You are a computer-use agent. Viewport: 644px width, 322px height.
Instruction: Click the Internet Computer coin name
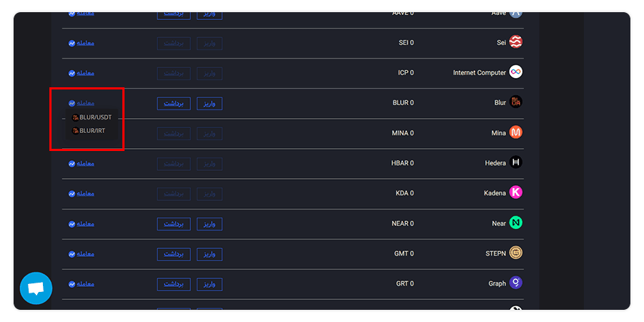pos(479,73)
